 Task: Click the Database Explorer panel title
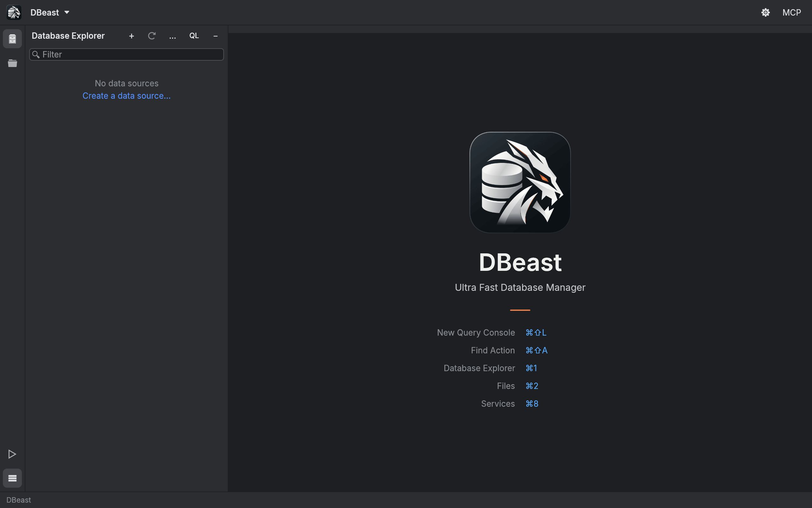coord(68,36)
